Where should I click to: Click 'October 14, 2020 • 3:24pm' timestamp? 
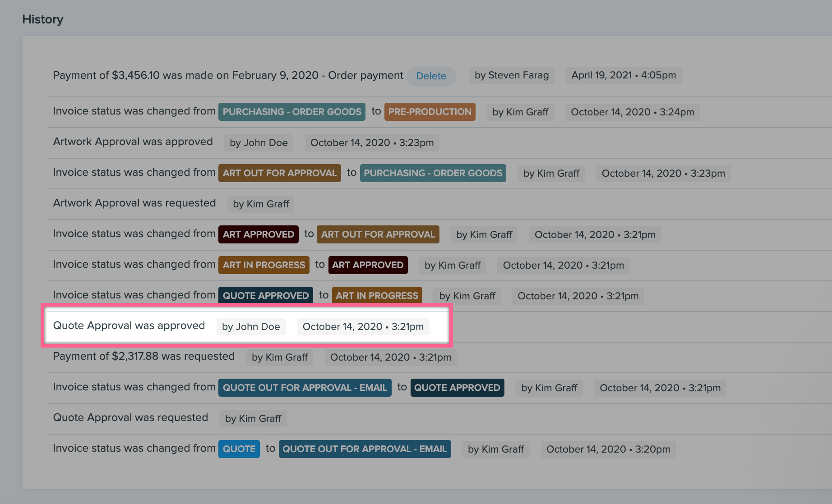tap(632, 112)
